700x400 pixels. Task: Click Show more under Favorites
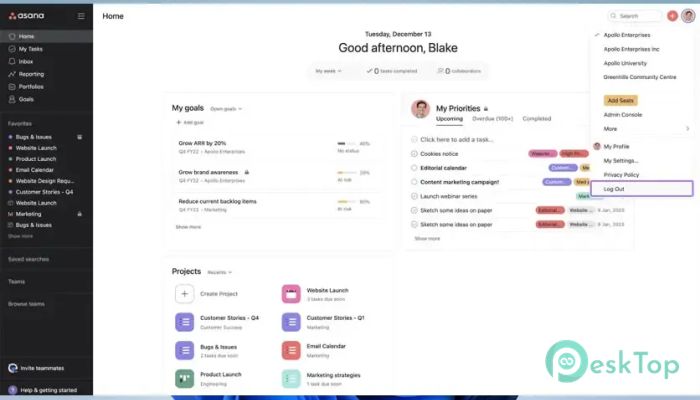pos(21,236)
